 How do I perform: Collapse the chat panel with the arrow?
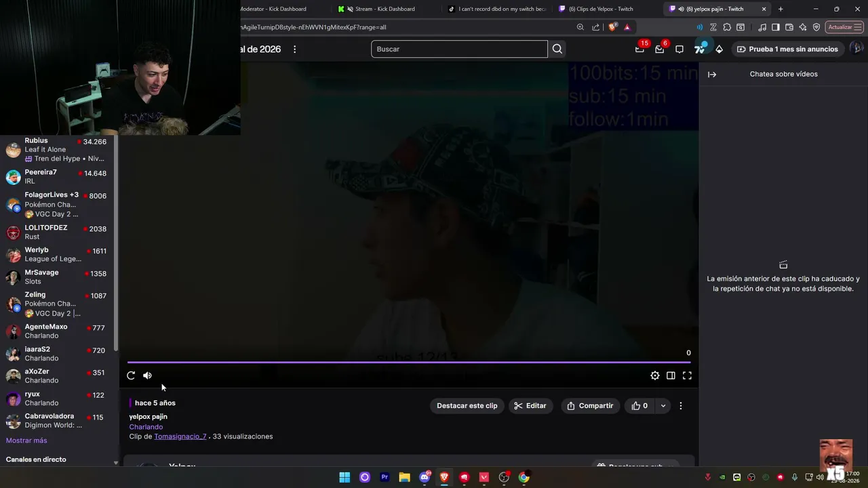pos(712,75)
